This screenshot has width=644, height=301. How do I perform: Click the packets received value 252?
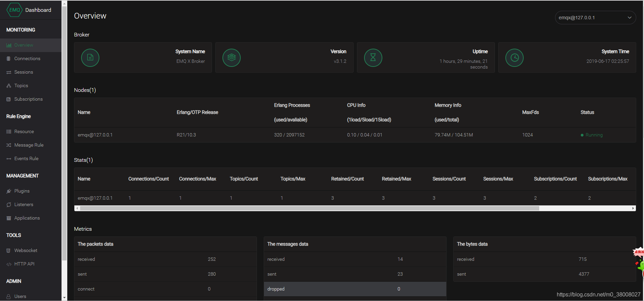click(212, 259)
